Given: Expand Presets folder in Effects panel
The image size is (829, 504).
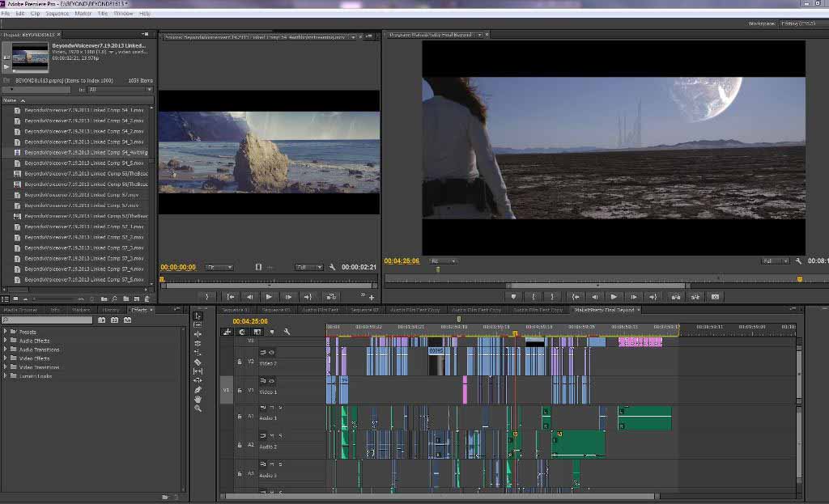Looking at the screenshot, I should click(x=6, y=332).
